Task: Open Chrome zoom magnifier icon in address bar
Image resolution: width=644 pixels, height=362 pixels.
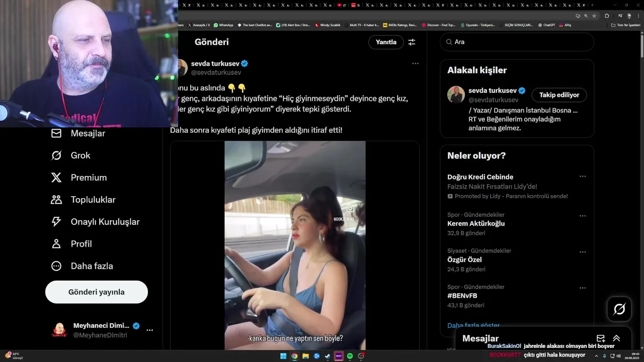Action: (x=586, y=16)
